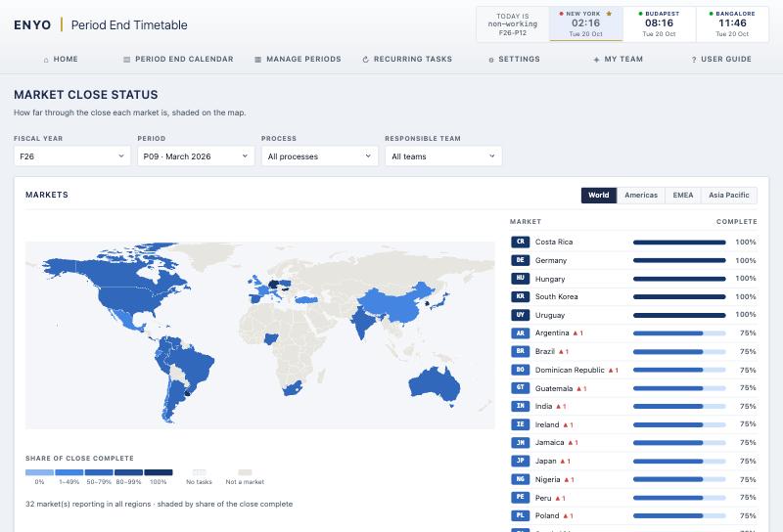
Task: Click the warning triangle next to Argentina
Action: coord(576,332)
